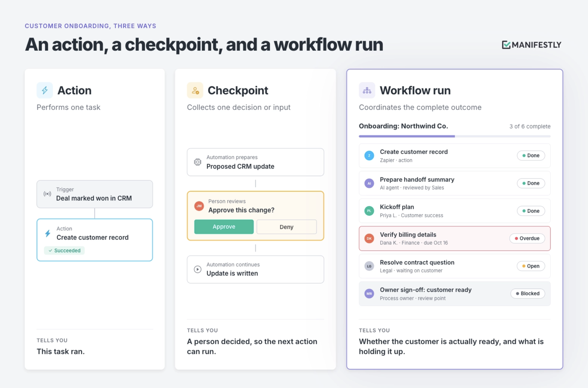Click the 'Customer Onboarding, Three Ways' label
This screenshot has height=388, width=588.
pyautogui.click(x=90, y=26)
